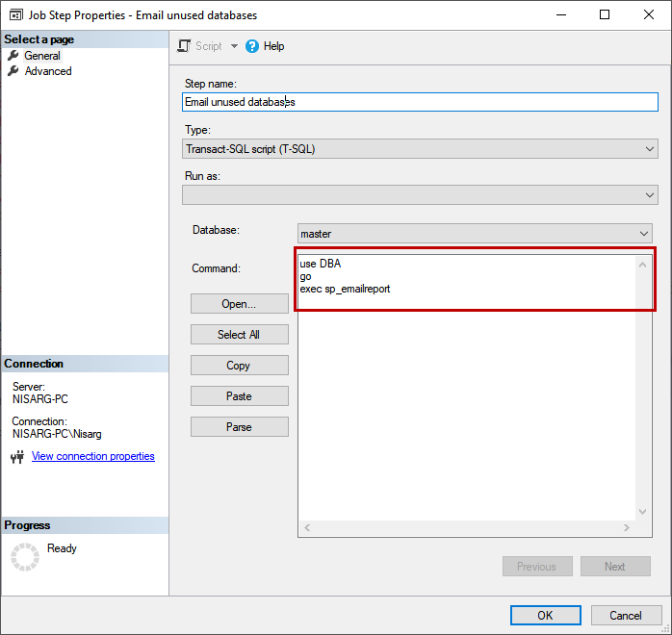
Task: Click the blue Help question mark icon
Action: click(x=252, y=46)
